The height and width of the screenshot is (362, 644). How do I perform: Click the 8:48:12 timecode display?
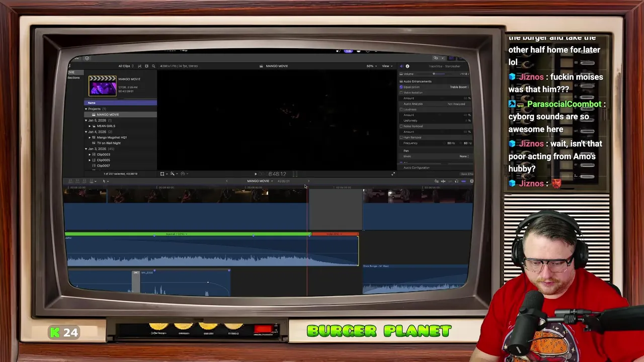coord(277,174)
